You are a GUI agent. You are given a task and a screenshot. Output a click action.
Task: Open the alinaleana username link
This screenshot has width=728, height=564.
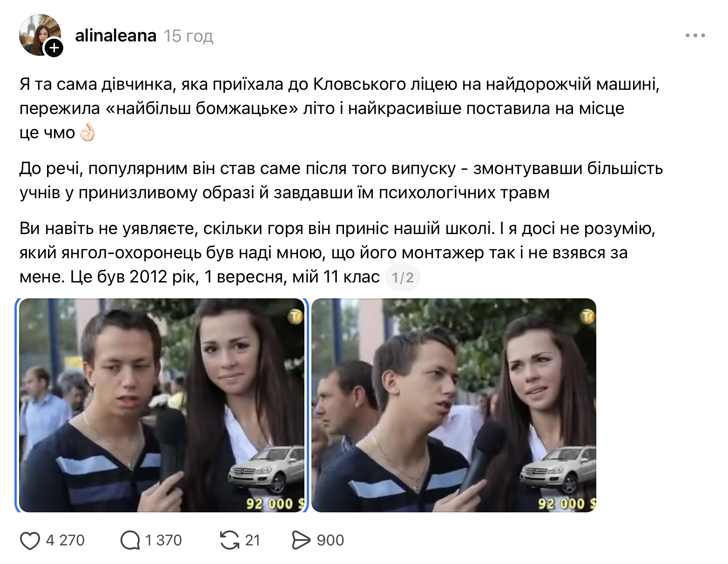tap(115, 36)
